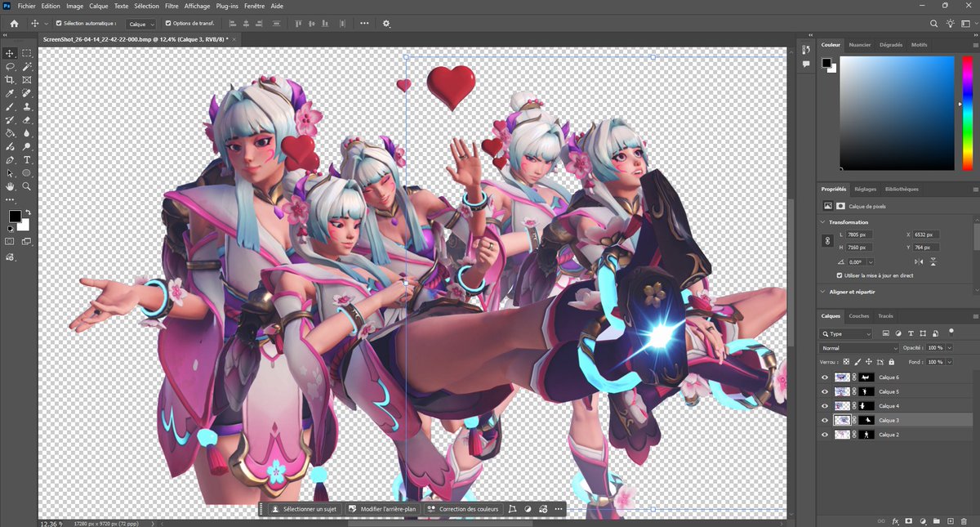Switch to the Couches tab
The width and height of the screenshot is (980, 527).
coord(859,316)
